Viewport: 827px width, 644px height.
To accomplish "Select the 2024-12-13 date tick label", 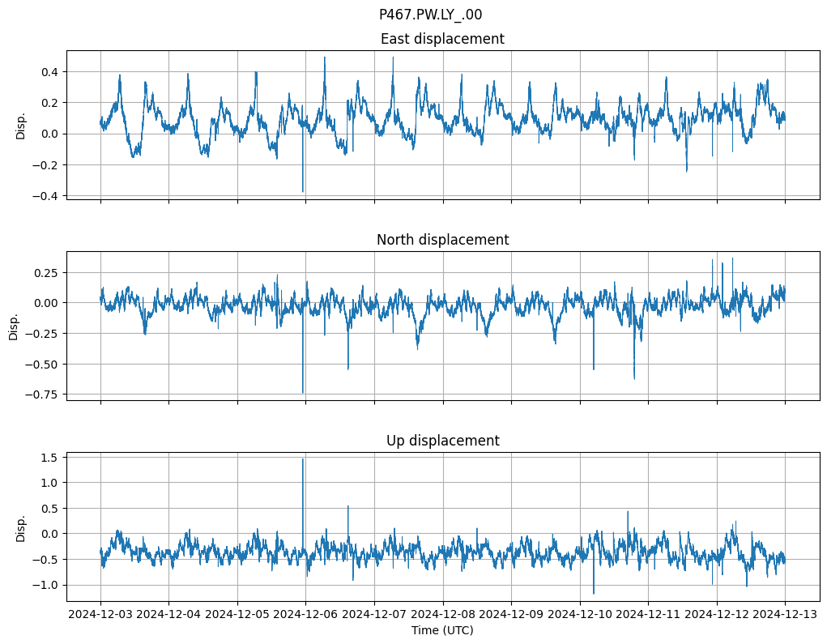I will pos(785,614).
